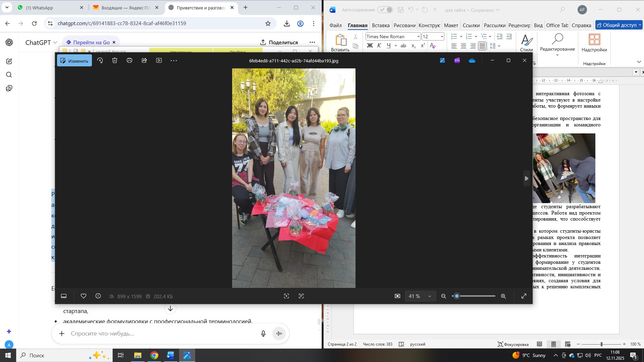Enter fullscreen mode in the photo viewer
Screen dimensions: 644x362
[524, 296]
